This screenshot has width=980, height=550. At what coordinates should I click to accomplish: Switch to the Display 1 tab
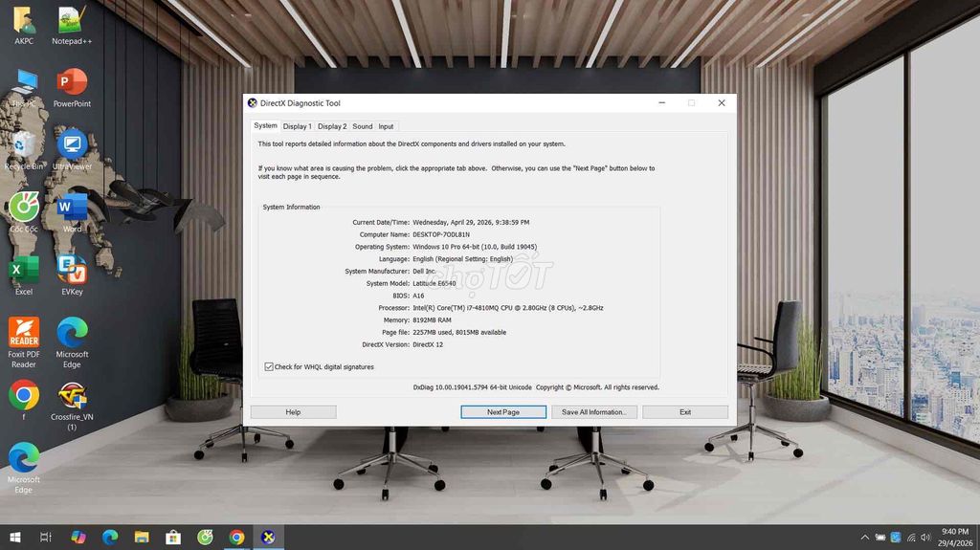pos(297,126)
